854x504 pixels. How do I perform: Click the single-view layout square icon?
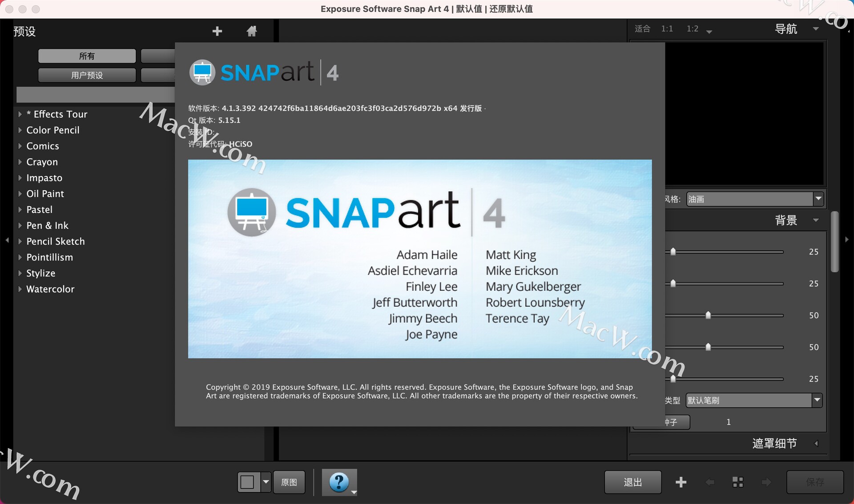pos(247,482)
